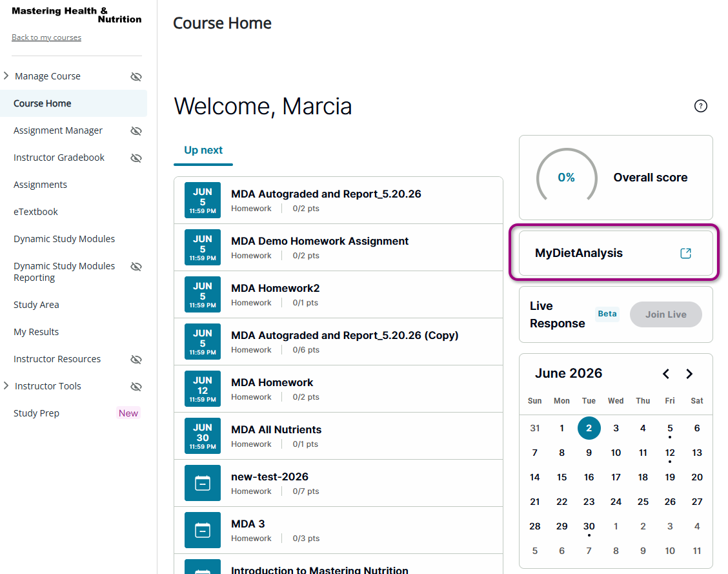Click calendar icon beside new-test-2026
This screenshot has height=574, width=728.
click(x=203, y=483)
